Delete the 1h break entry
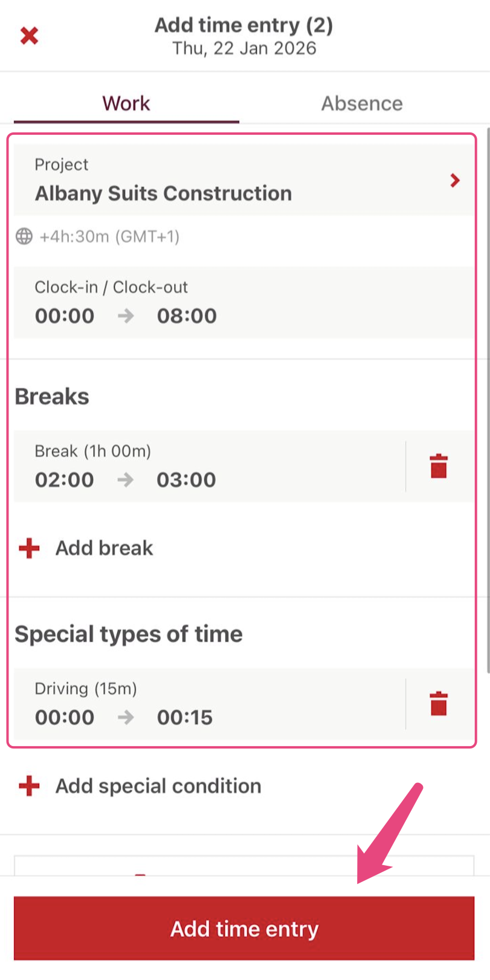Viewport: 490px width, 980px height. (439, 466)
